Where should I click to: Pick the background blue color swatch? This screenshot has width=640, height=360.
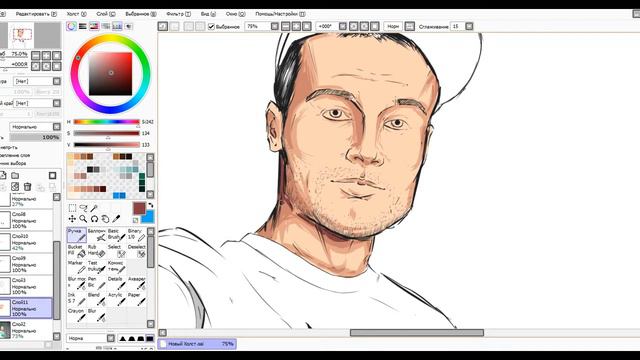(x=148, y=217)
